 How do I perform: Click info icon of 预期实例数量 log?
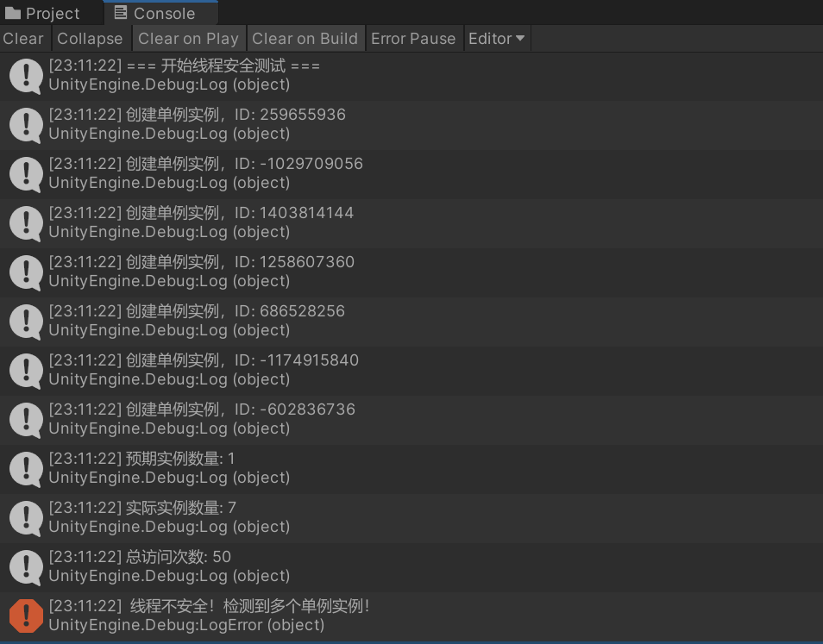(x=26, y=469)
